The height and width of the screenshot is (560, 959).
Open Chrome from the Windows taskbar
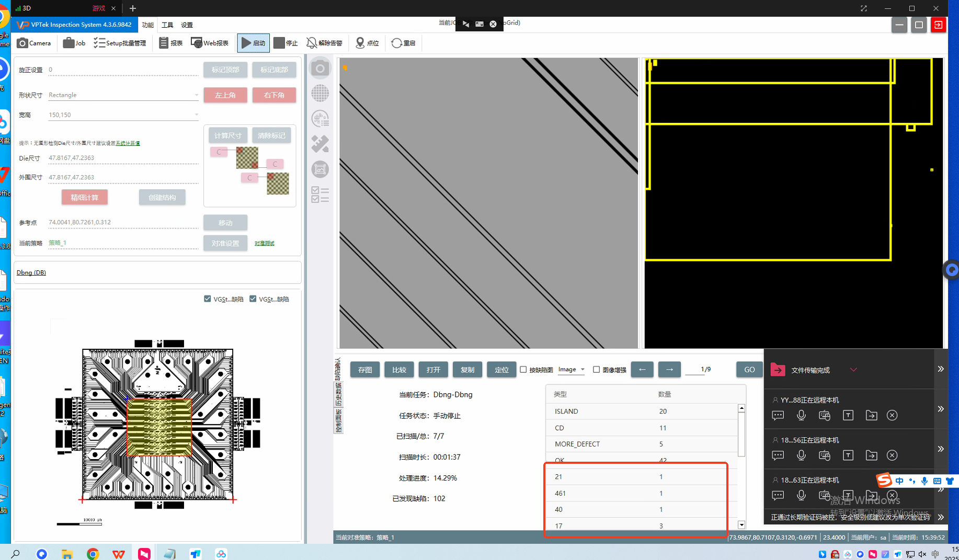point(93,554)
